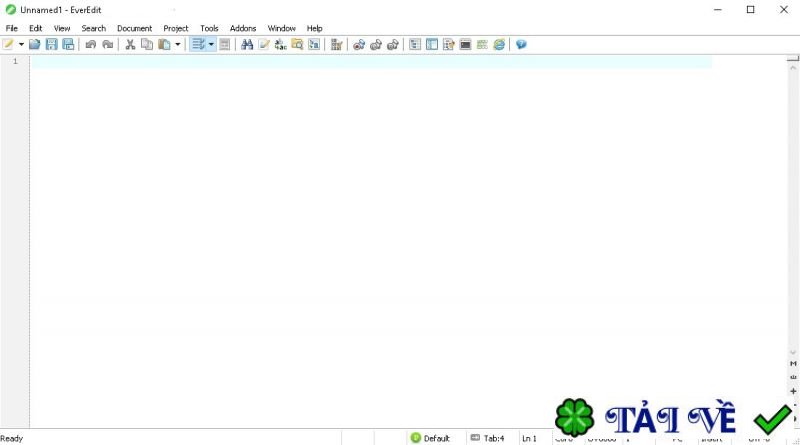The height and width of the screenshot is (445, 800).
Task: Open the Search menu
Action: [x=94, y=28]
